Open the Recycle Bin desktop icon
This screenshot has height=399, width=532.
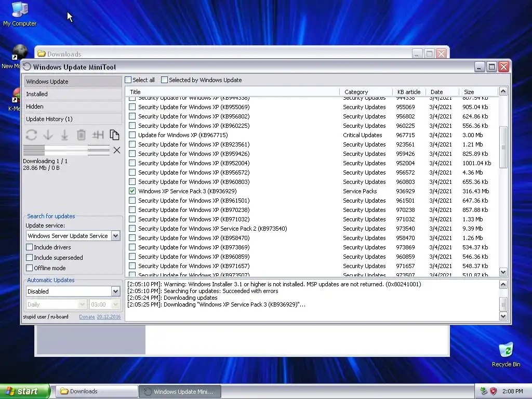506,354
